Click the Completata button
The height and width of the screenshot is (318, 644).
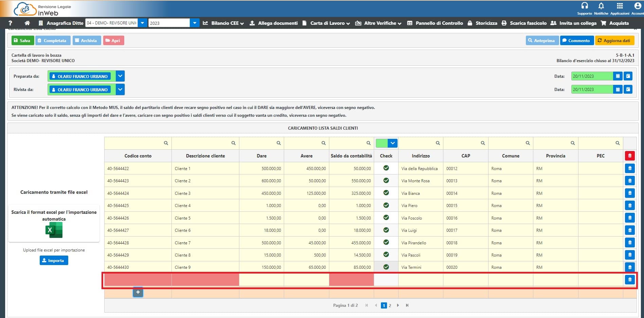coord(53,40)
